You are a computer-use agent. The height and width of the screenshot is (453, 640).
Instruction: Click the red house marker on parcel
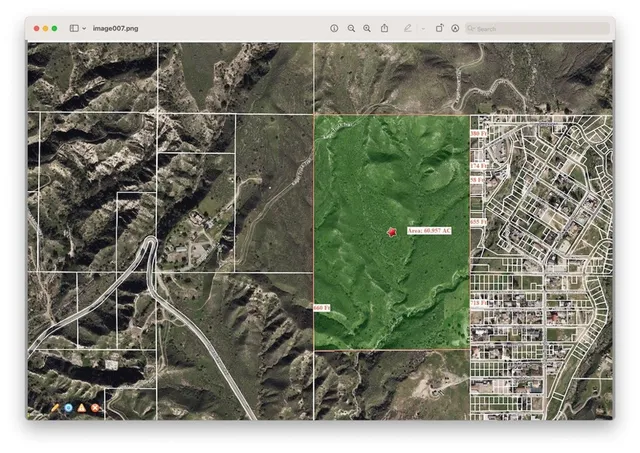(391, 231)
